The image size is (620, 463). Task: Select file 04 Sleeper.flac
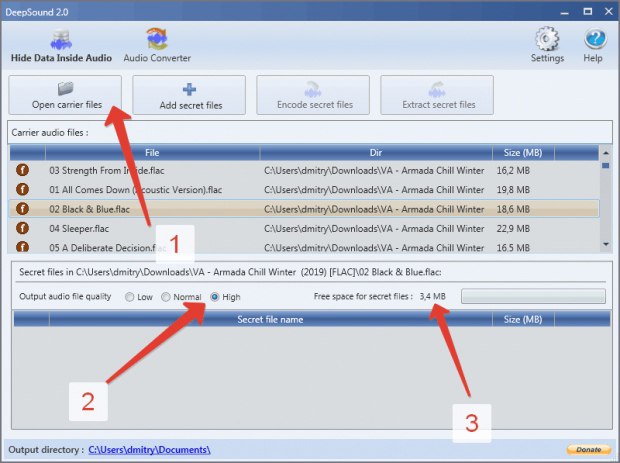tap(79, 229)
